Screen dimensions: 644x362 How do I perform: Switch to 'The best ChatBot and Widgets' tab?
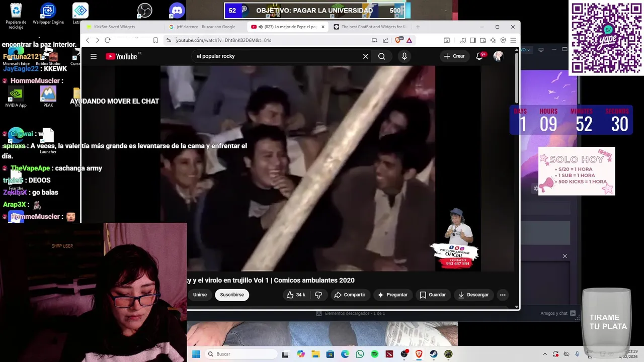(x=370, y=27)
